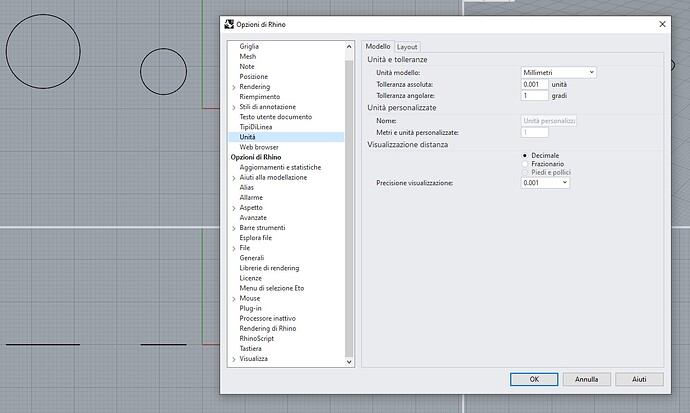This screenshot has width=690, height=413.
Task: Select RhinoScript in the tree
Action: tap(257, 339)
